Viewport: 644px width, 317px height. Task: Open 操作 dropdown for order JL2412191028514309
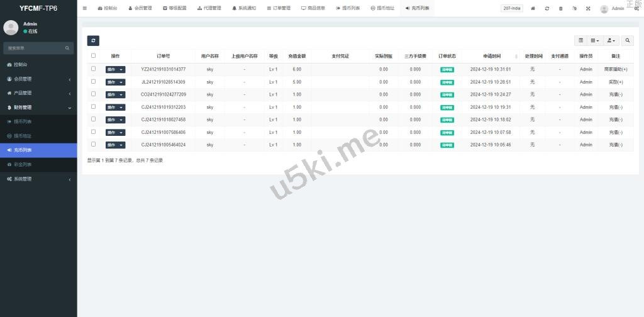pos(115,82)
